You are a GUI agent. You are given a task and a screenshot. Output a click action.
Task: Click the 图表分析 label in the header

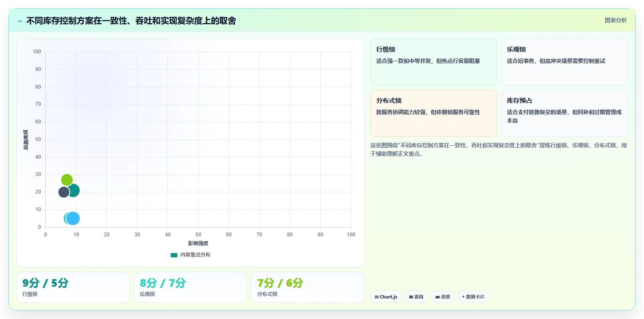(x=615, y=20)
